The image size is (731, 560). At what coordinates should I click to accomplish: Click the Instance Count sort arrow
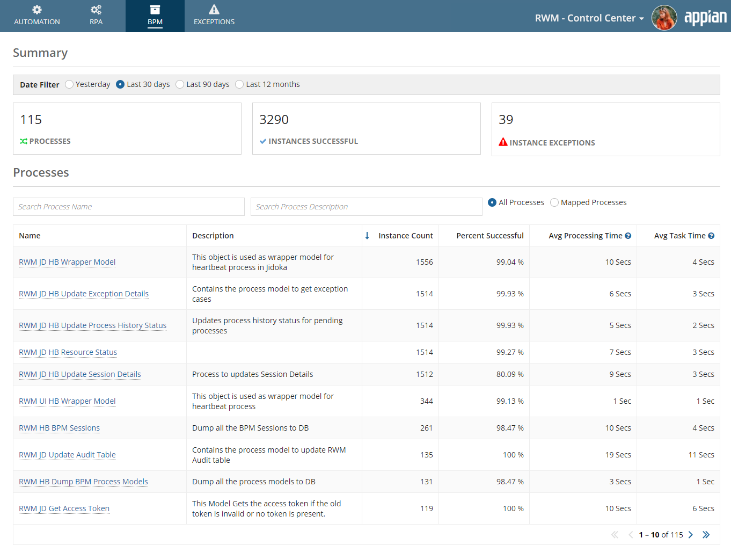[x=367, y=236]
